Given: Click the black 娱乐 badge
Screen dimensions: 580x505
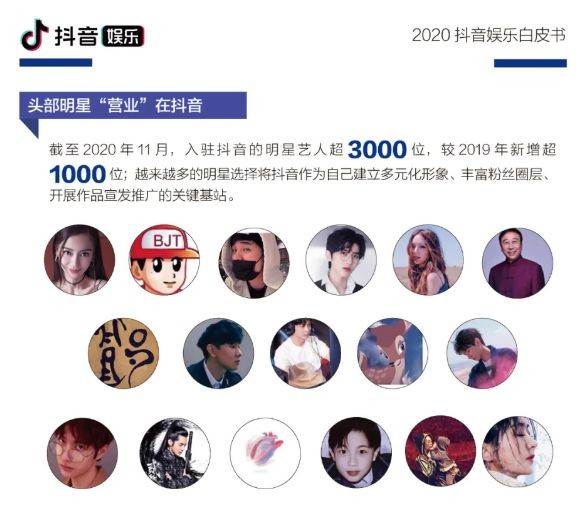Looking at the screenshot, I should [122, 37].
